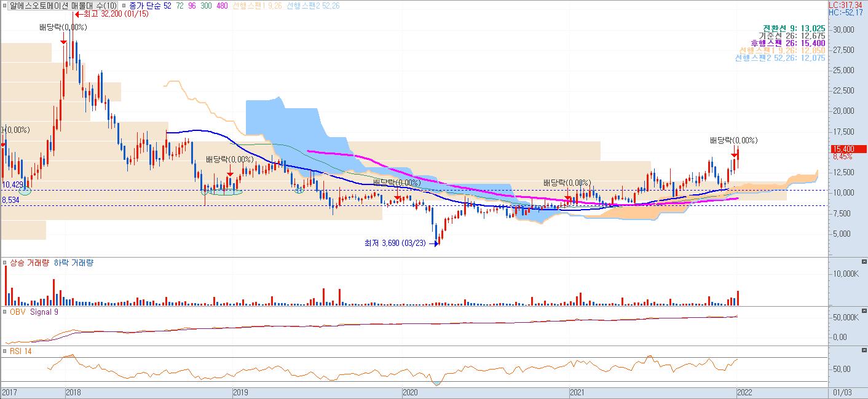Toggle the square marker beside OBV
868x399 pixels.
5,312
